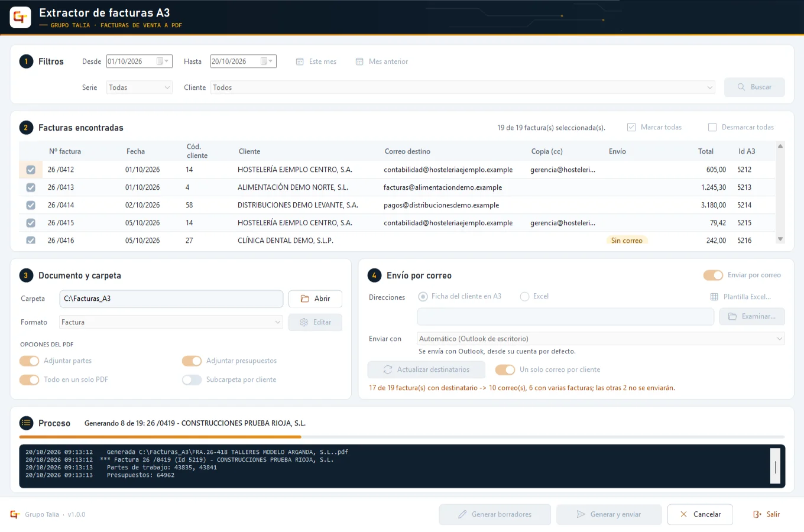
Task: Click the Correo destino column header
Action: click(407, 151)
